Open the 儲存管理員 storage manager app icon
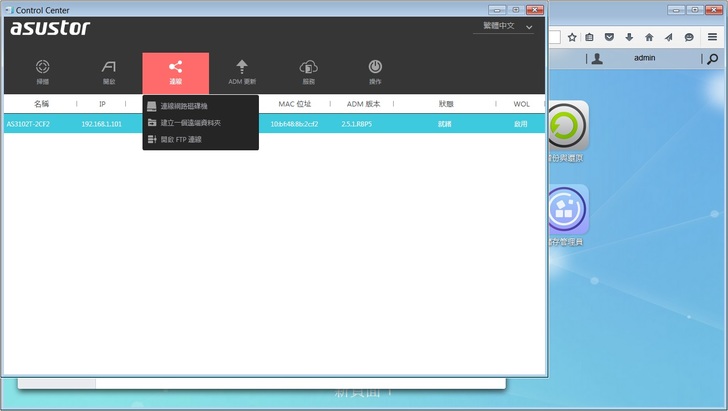This screenshot has height=411, width=728. pyautogui.click(x=567, y=209)
